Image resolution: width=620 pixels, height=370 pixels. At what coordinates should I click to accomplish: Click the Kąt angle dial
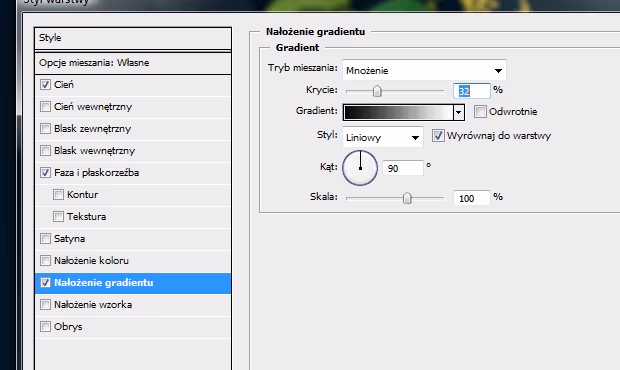pos(360,168)
